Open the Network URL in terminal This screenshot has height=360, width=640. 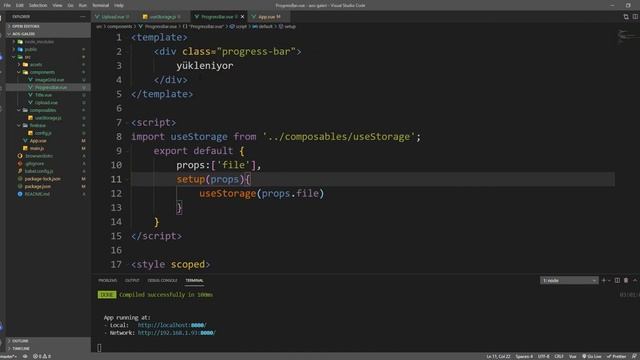tap(176, 333)
